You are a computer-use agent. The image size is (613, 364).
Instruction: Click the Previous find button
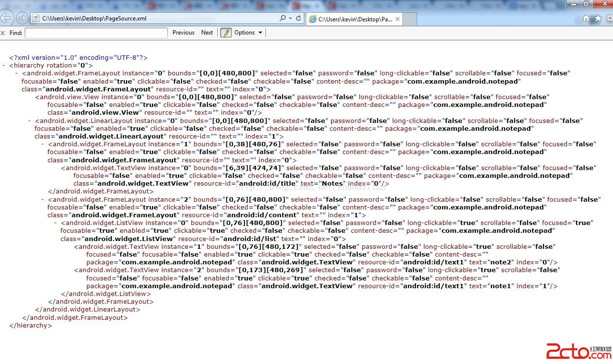pos(183,33)
